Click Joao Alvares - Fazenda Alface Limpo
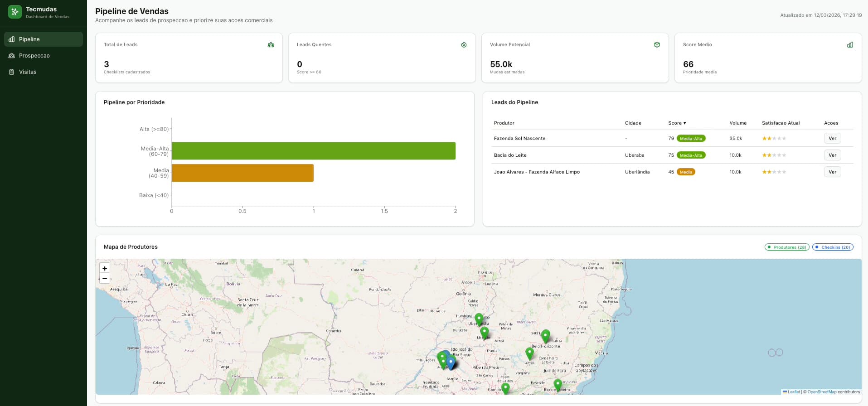This screenshot has height=406, width=868. click(537, 172)
